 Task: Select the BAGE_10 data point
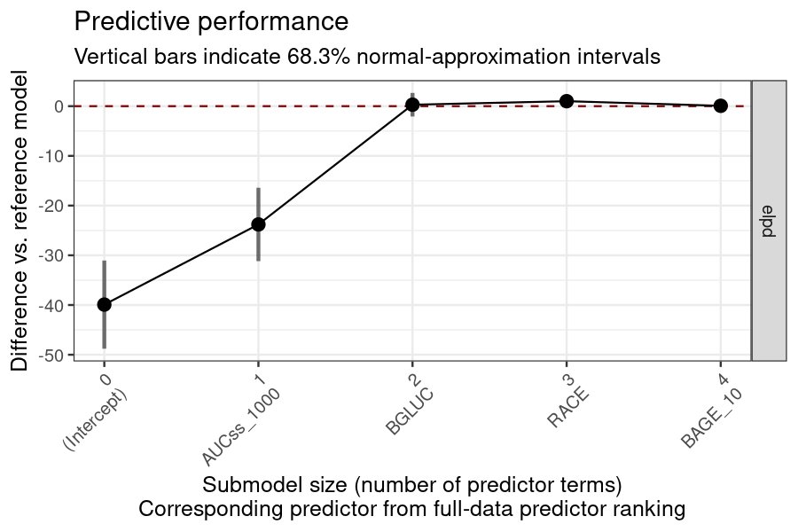coord(721,106)
